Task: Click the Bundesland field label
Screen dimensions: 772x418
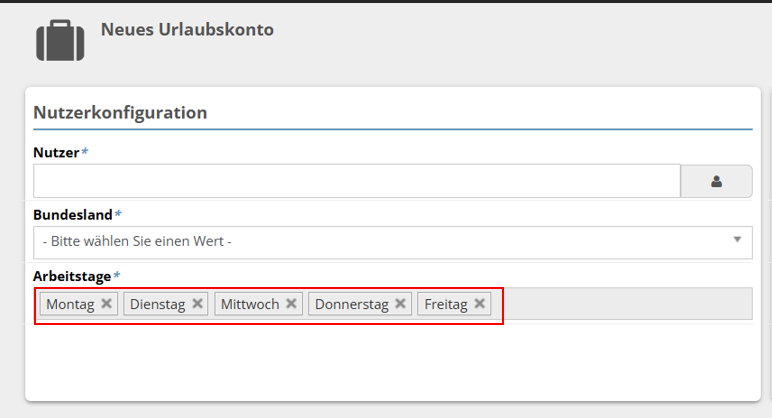Action: (x=73, y=214)
